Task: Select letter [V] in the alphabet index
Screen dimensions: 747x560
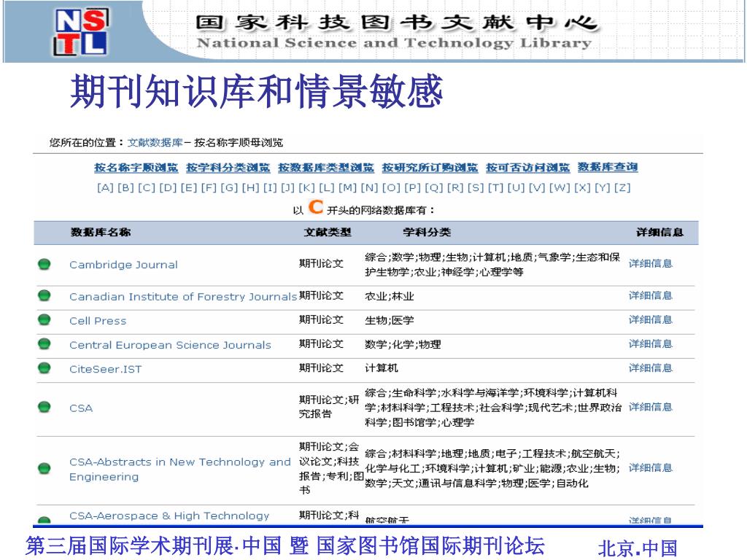Action: coord(537,187)
